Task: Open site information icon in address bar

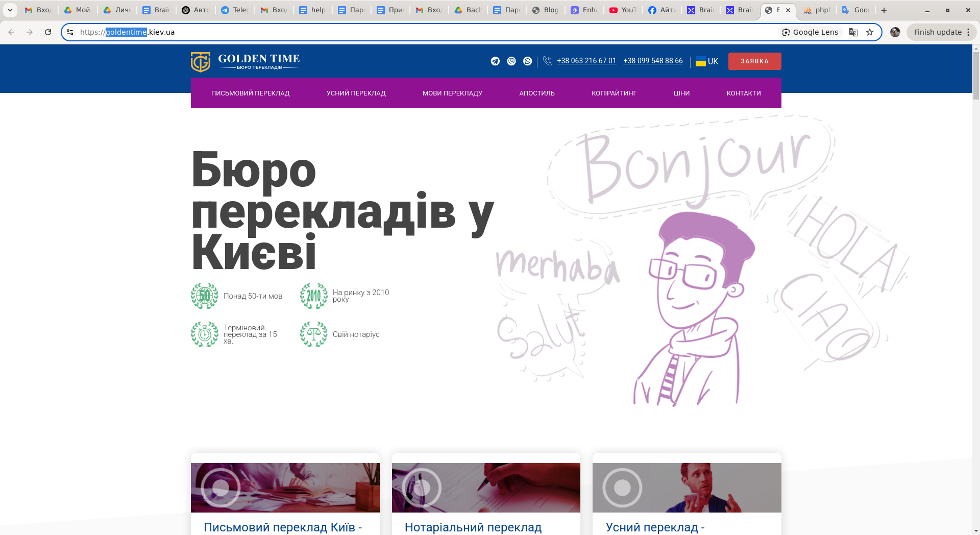Action: (x=70, y=32)
